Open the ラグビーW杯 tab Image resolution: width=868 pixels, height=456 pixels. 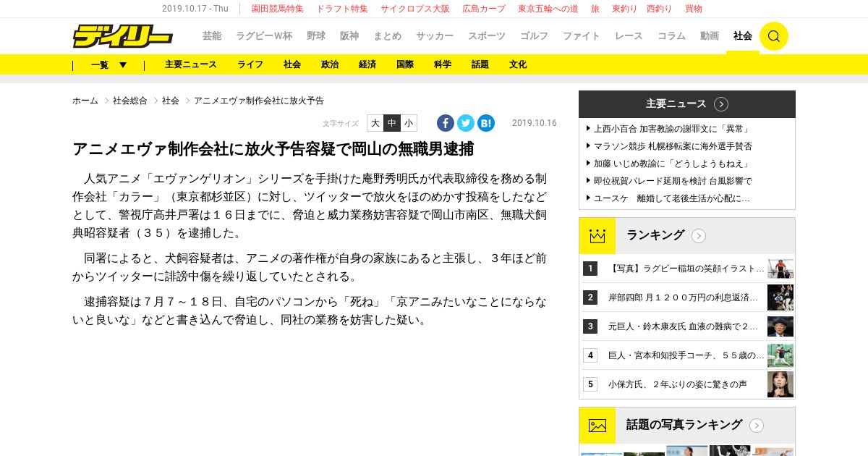[x=263, y=36]
